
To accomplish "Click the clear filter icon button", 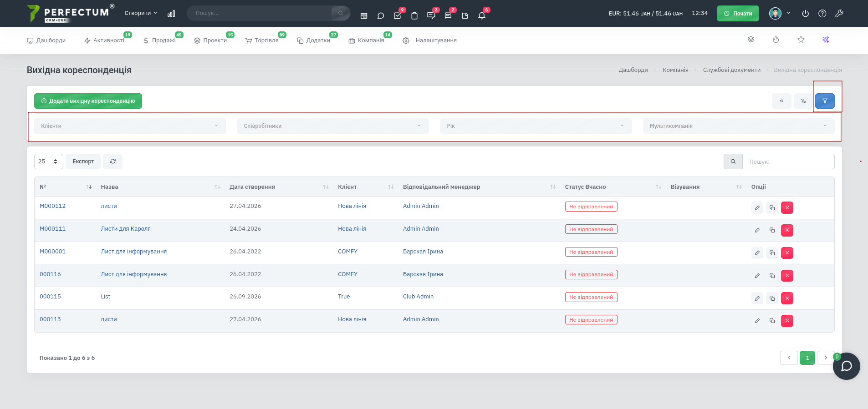I will [803, 101].
